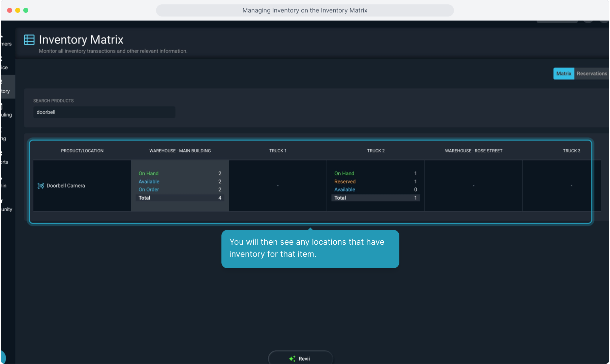Switch to the Matrix tab

coord(563,73)
